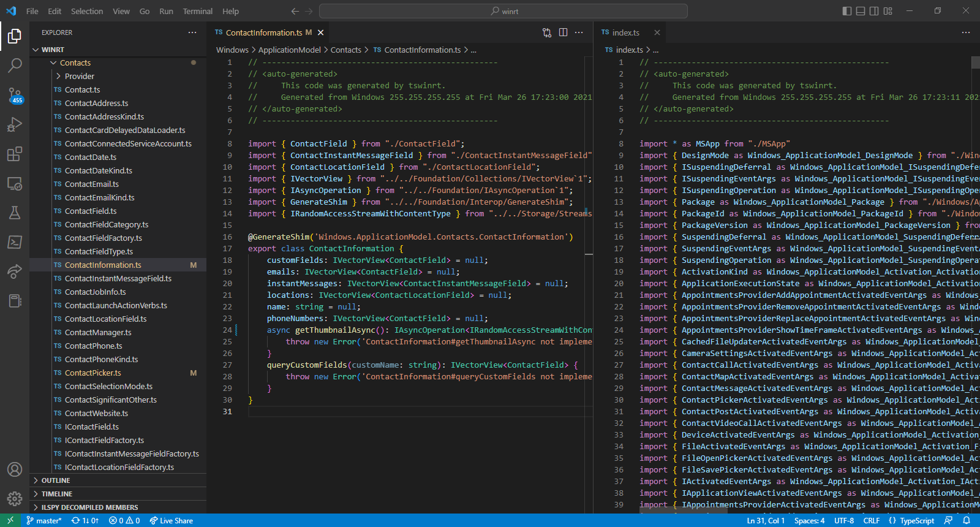This screenshot has width=980, height=527.
Task: Go to line via Ln 31, Col 1
Action: (x=766, y=520)
